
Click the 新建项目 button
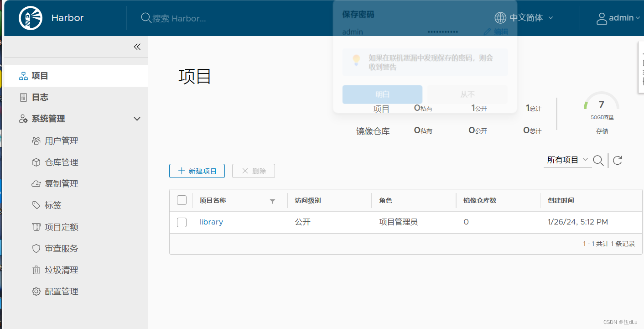197,171
